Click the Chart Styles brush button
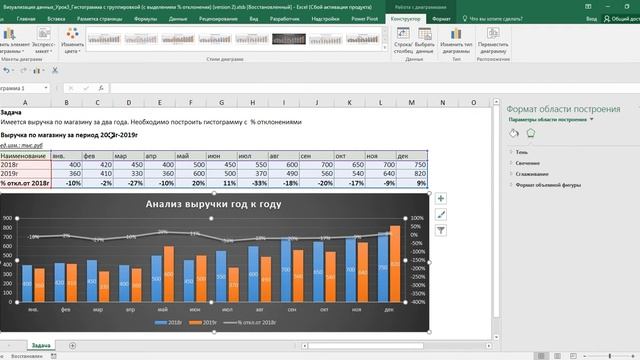The height and width of the screenshot is (360, 640). (441, 214)
